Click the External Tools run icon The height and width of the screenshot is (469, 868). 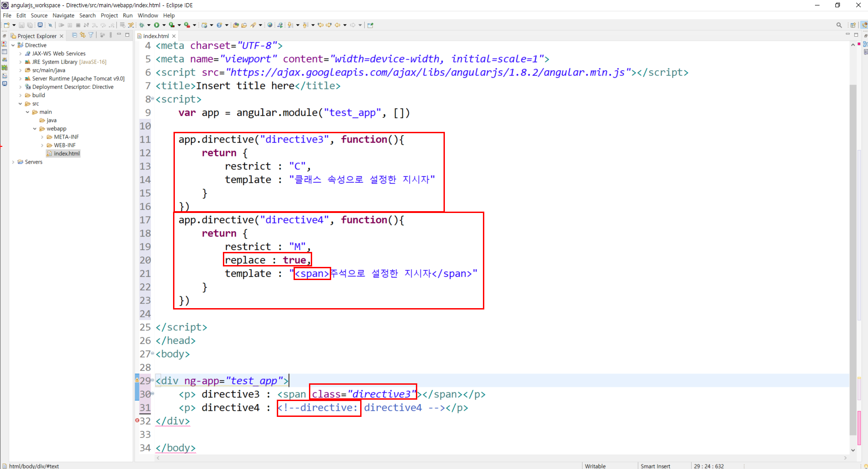187,25
